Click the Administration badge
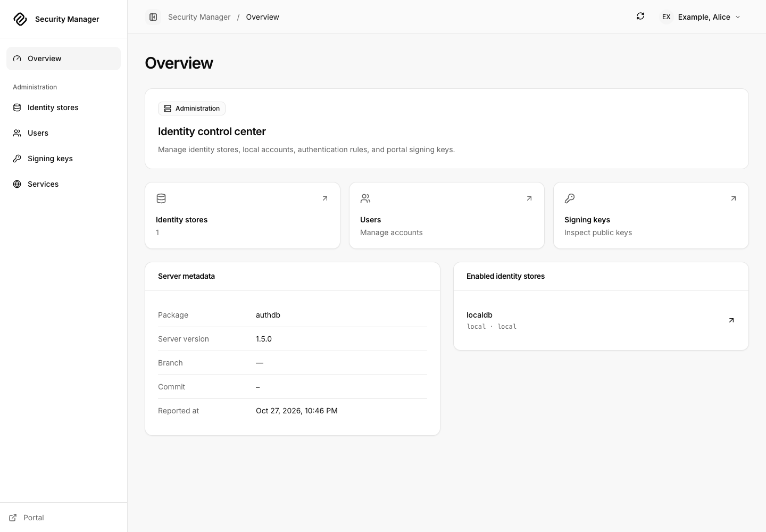The height and width of the screenshot is (532, 766). pos(191,109)
